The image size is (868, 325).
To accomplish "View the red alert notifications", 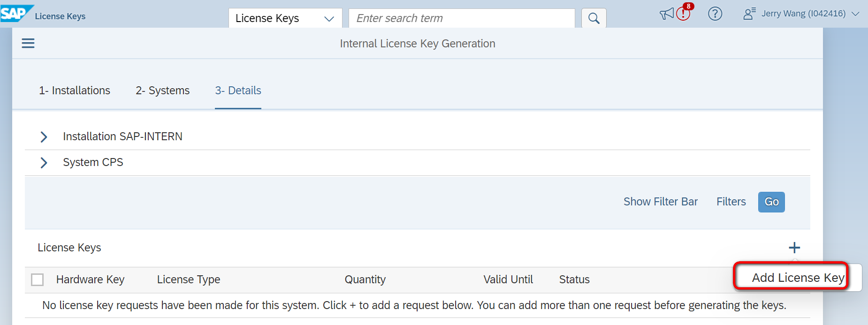I will (x=684, y=14).
